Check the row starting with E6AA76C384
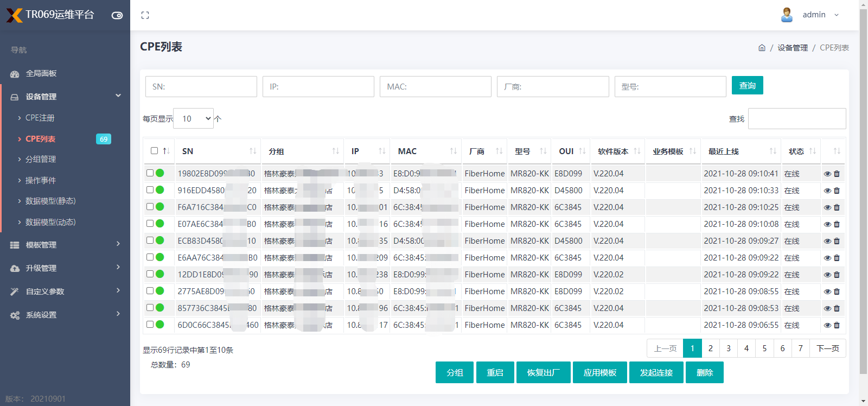This screenshot has width=868, height=406. click(x=150, y=257)
